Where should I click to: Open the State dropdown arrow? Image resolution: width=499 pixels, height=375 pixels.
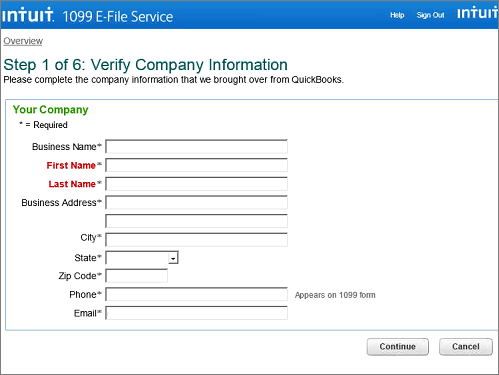pyautogui.click(x=173, y=258)
